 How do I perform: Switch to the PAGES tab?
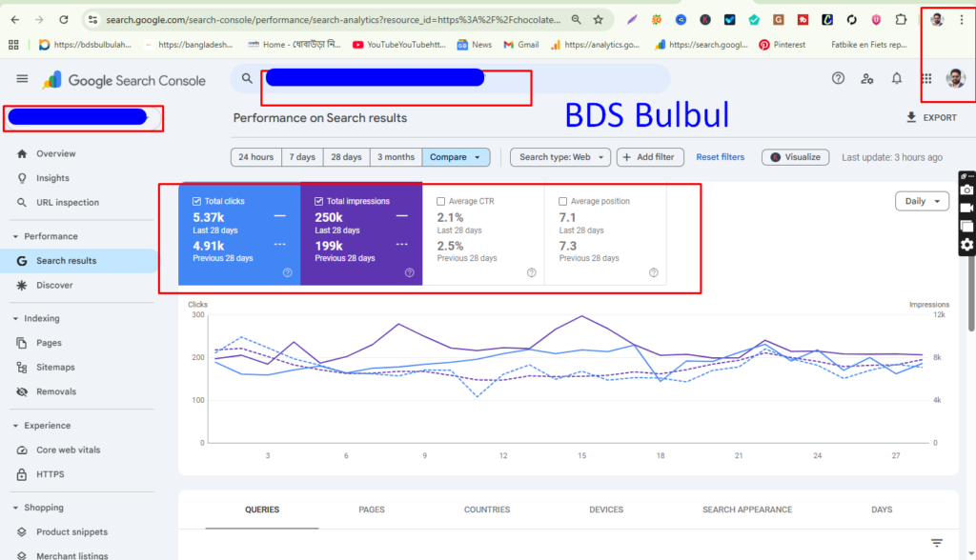point(372,510)
